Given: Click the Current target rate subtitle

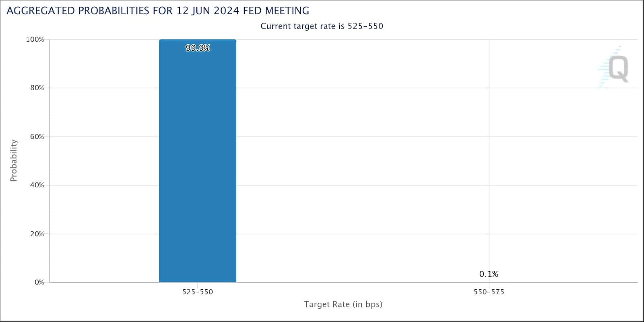Looking at the screenshot, I should point(322,26).
